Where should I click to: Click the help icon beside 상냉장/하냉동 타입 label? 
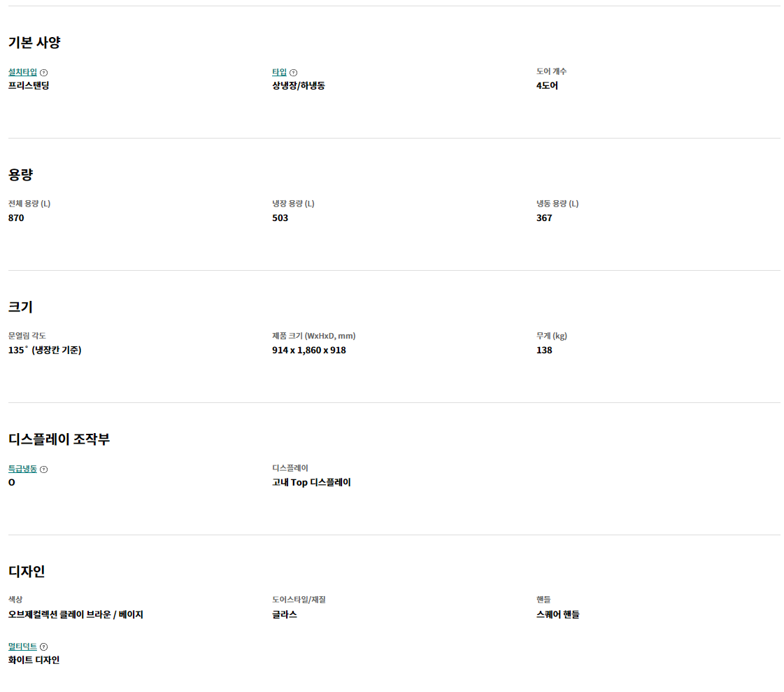(294, 73)
